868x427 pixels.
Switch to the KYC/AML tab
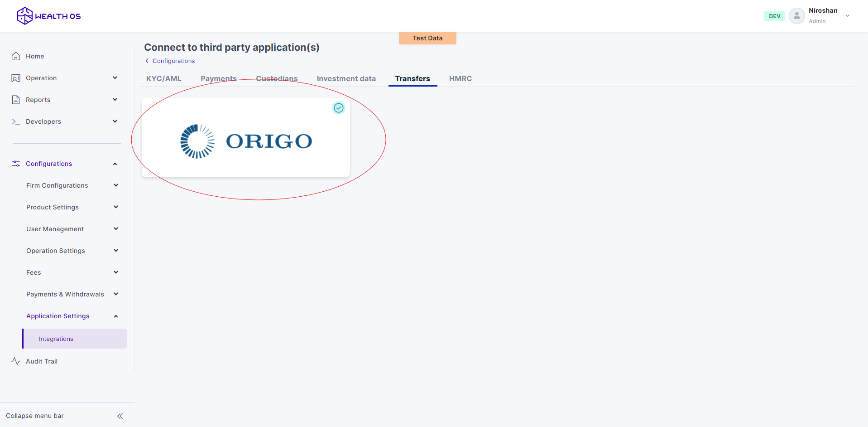164,78
